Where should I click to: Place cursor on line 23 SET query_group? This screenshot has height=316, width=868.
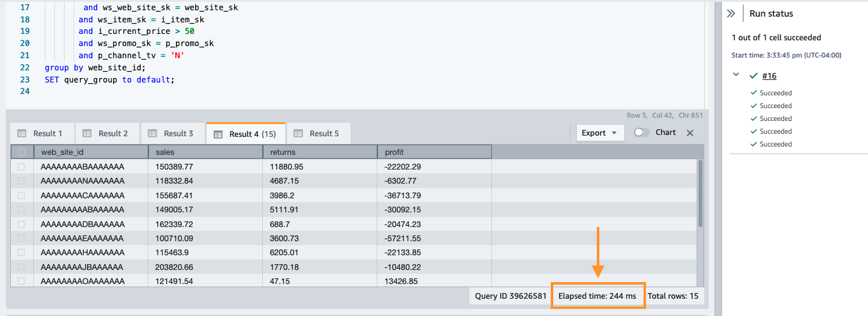pyautogui.click(x=109, y=80)
